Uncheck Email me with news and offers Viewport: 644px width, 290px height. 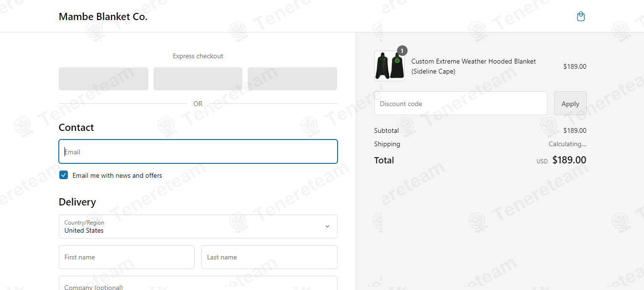64,175
